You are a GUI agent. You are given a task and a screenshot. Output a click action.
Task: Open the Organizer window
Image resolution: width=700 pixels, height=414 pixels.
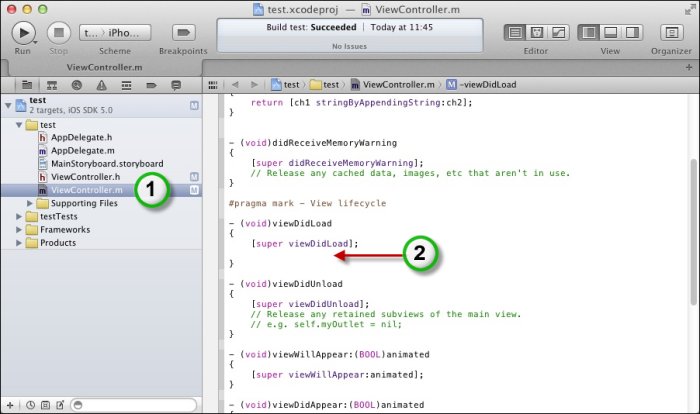click(x=671, y=33)
